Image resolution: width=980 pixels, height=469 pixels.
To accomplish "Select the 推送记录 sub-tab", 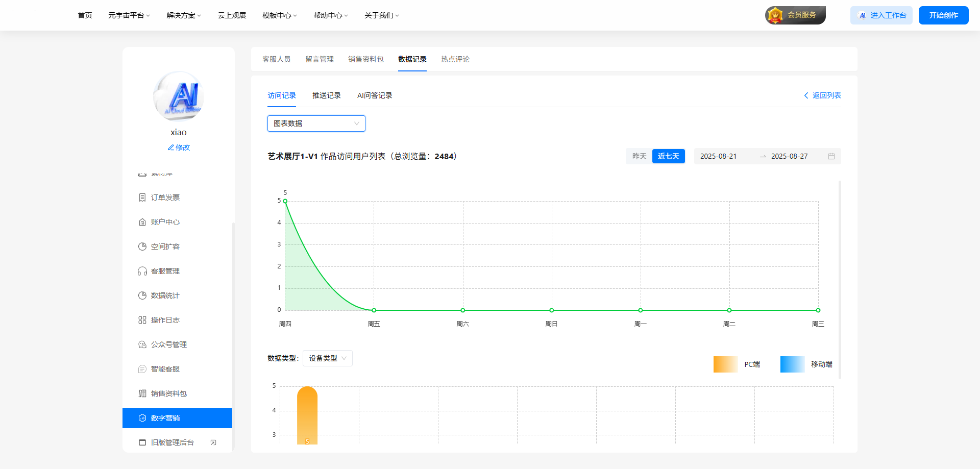I will point(327,95).
